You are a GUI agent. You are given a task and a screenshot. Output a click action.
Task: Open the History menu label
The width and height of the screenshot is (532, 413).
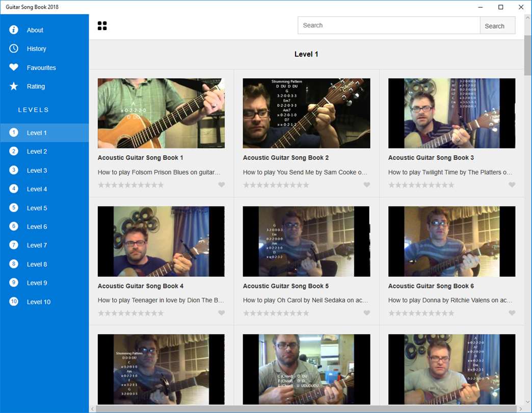pos(36,49)
